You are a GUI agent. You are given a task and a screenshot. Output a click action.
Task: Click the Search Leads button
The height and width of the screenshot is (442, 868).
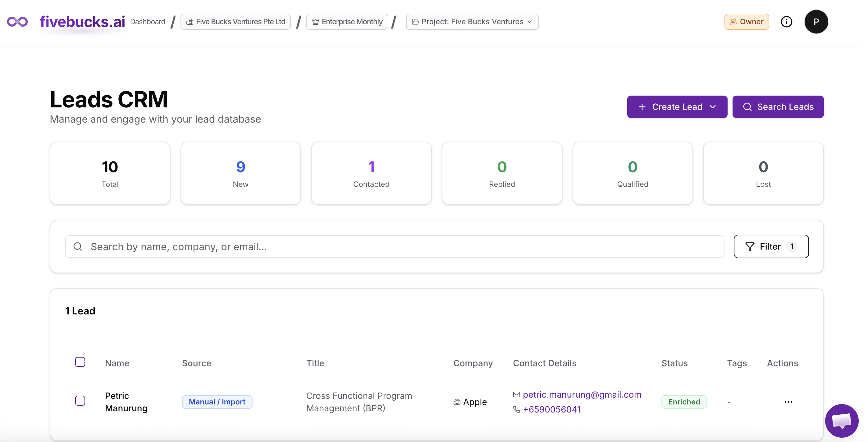tap(778, 107)
